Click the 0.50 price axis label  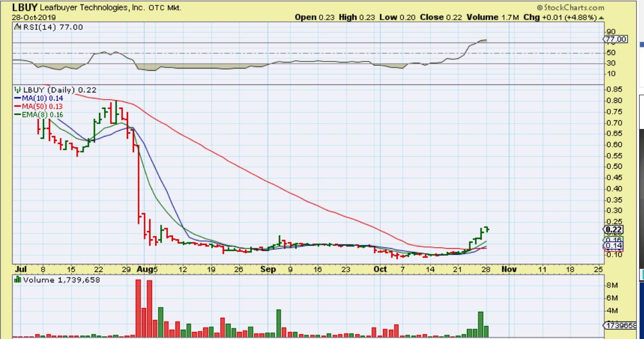point(614,166)
